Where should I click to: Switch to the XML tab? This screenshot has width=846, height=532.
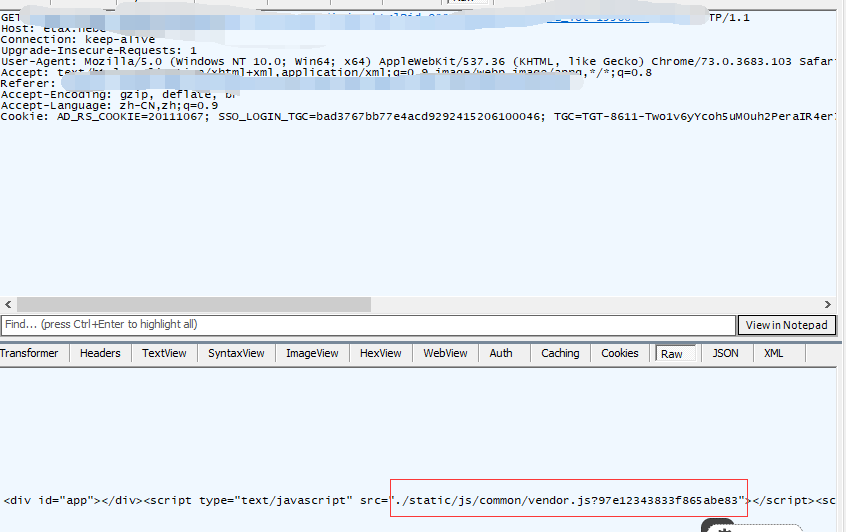[773, 353]
